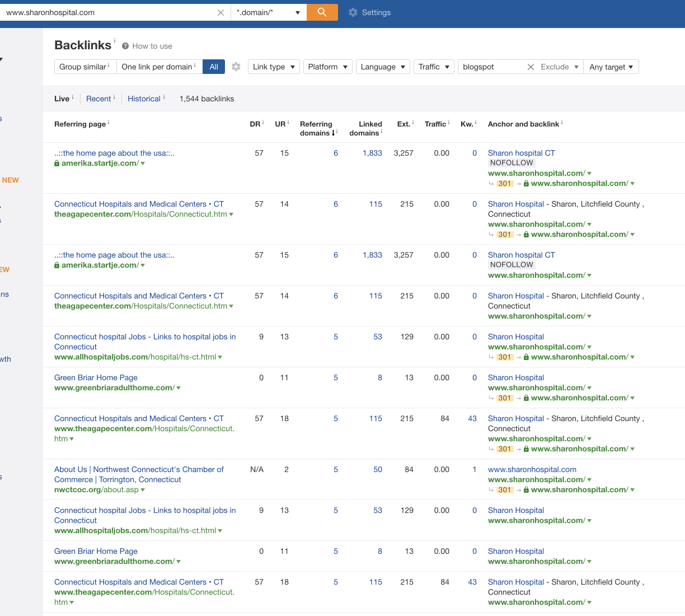Screen dimensions: 685x616
Task: Click 301 badge in nwctcoc.org row
Action: coord(505,490)
